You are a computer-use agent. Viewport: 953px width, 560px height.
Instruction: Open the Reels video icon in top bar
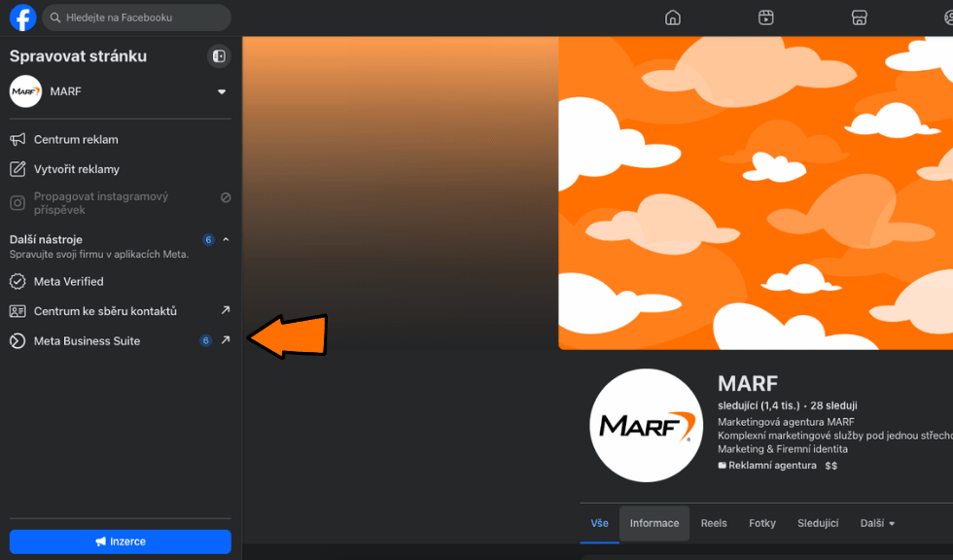tap(766, 17)
